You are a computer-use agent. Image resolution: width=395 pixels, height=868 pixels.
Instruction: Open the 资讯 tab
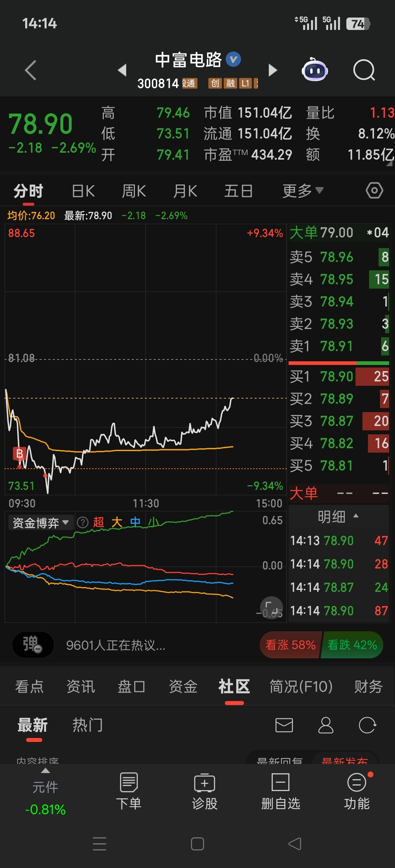point(80,686)
